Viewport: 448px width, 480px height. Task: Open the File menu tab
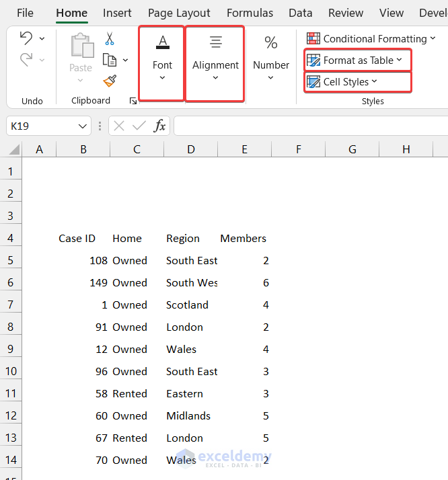click(x=25, y=13)
